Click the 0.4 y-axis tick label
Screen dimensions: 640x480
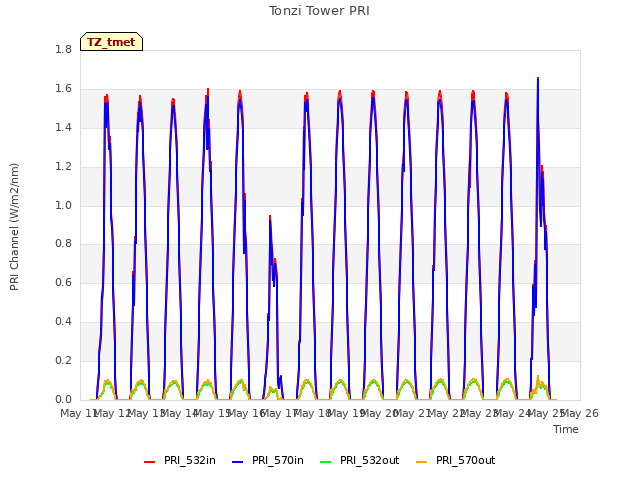click(63, 321)
